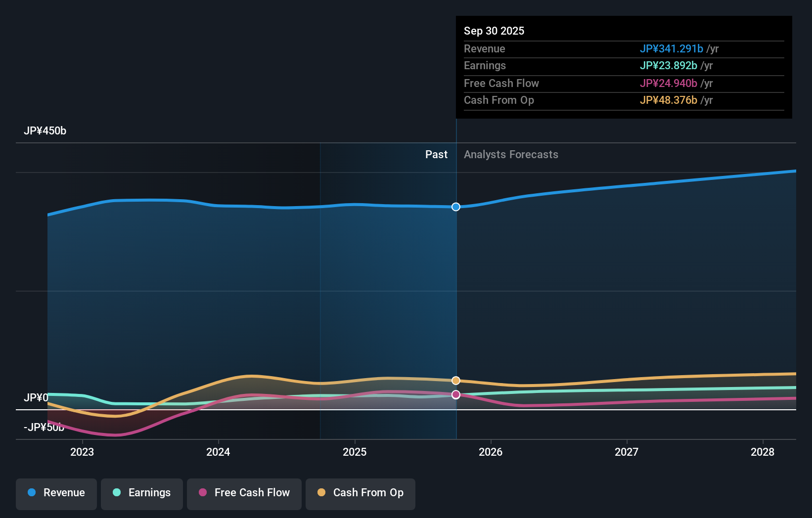Toggle the Cash From Op series visibility
This screenshot has width=812, height=518.
click(x=360, y=493)
